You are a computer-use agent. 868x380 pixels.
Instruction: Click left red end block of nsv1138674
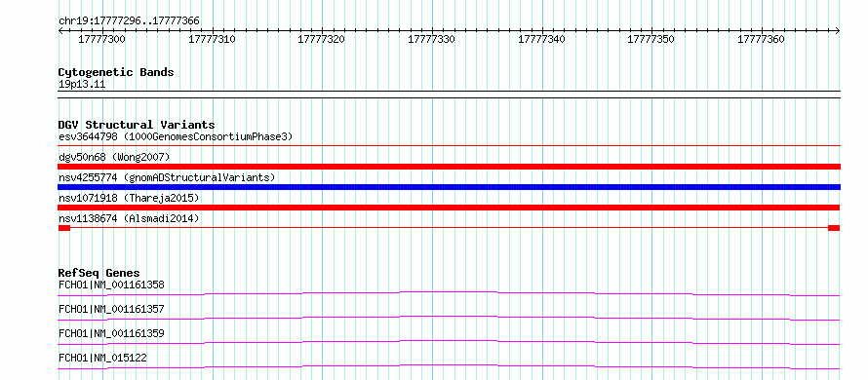[x=64, y=228]
